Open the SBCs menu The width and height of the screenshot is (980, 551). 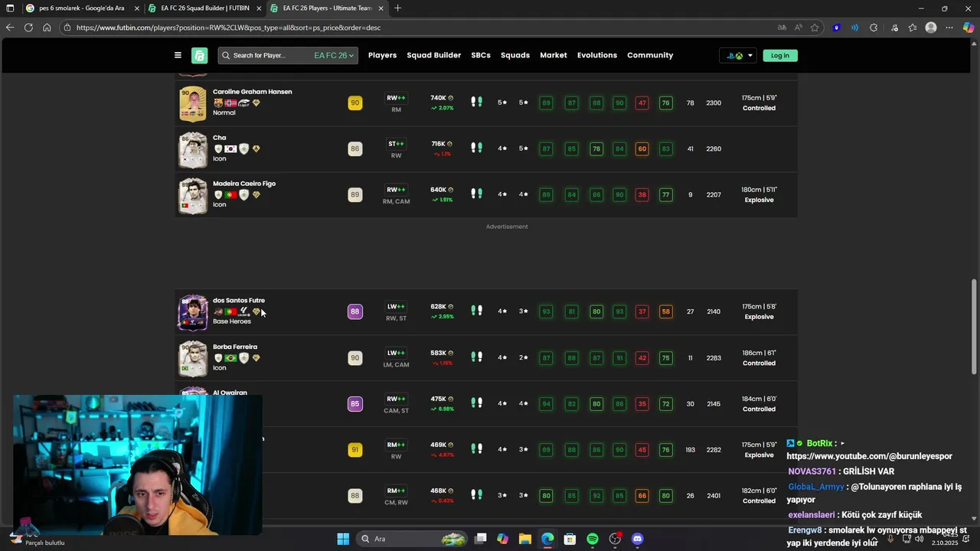click(x=481, y=55)
